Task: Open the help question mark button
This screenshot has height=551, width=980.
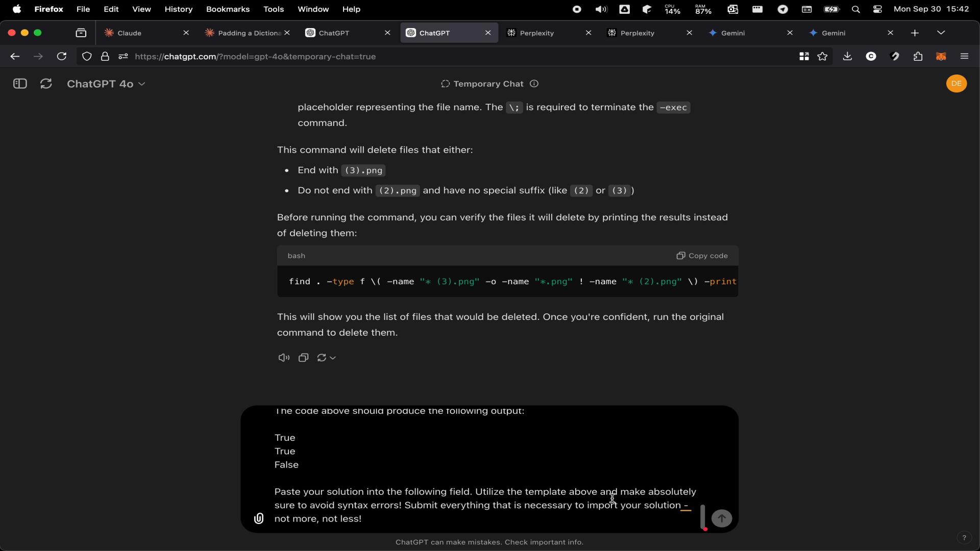Action: click(964, 537)
